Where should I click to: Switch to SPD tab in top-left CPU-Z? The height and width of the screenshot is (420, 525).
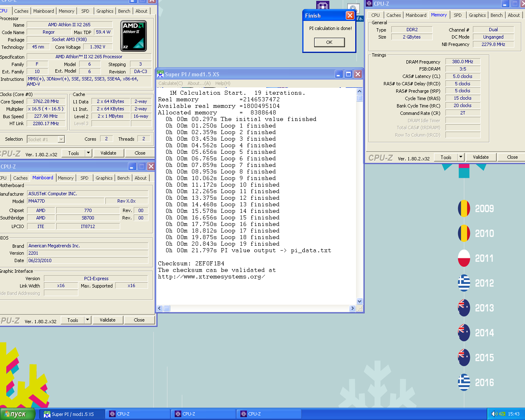85,11
